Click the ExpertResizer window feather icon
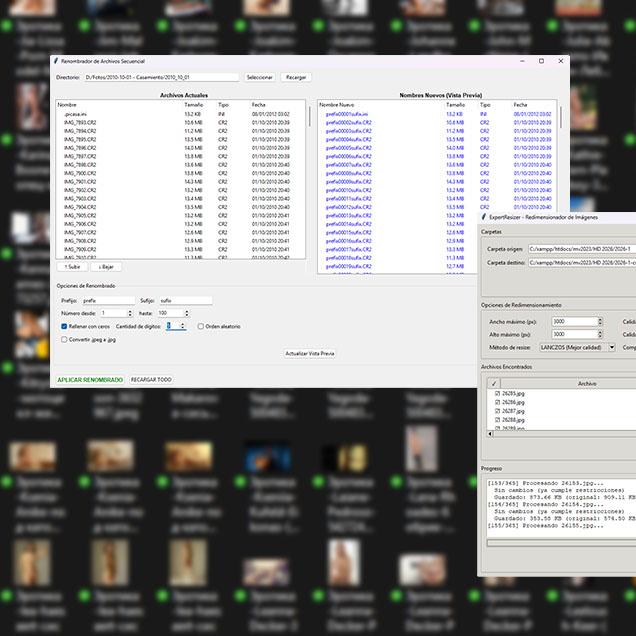The image size is (636, 636). pyautogui.click(x=484, y=217)
